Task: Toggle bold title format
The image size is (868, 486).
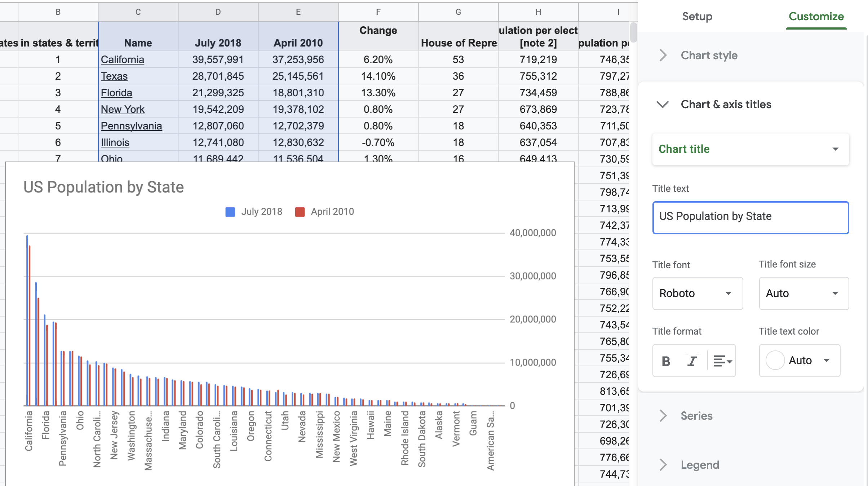Action: (x=666, y=361)
